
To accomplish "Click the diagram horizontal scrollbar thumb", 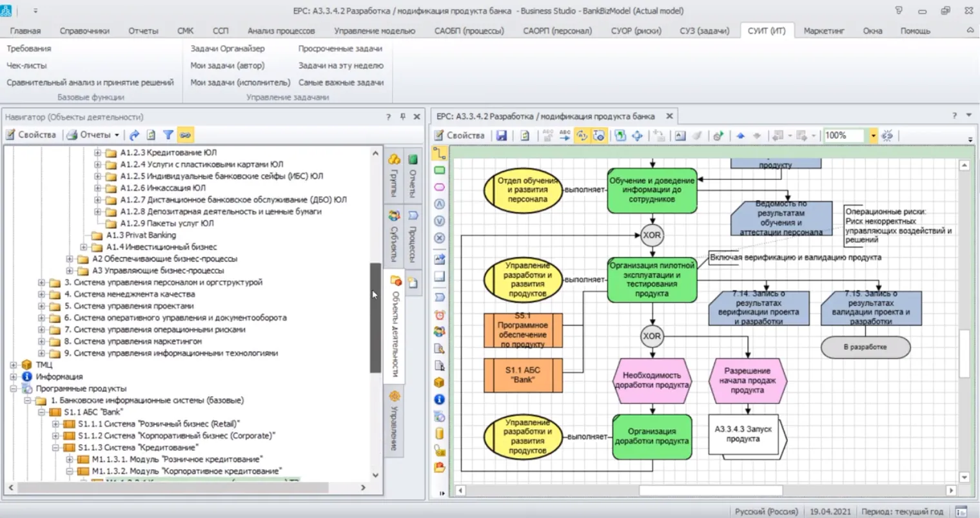I will tap(711, 490).
